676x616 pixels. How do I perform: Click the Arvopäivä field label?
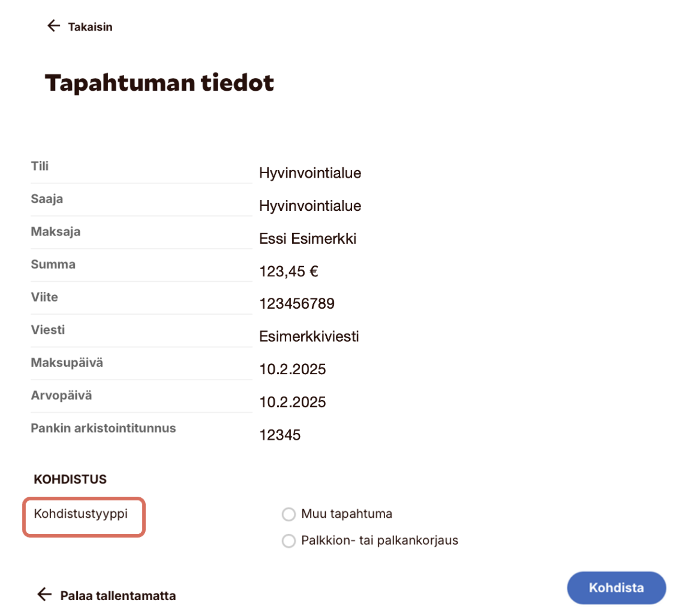tap(62, 395)
